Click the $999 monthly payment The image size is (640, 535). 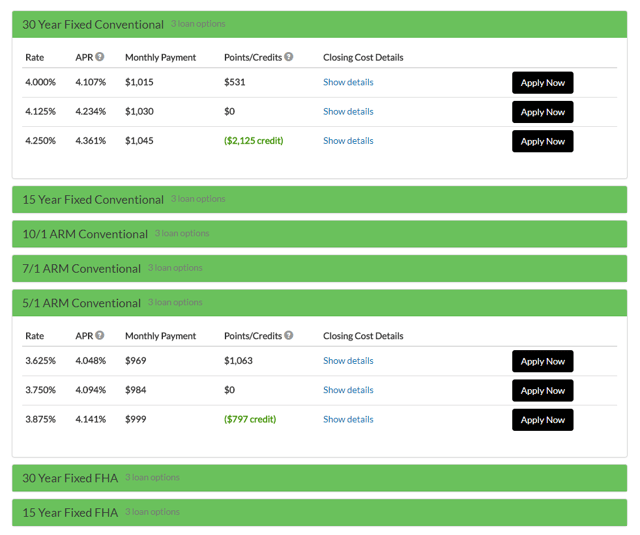coord(136,420)
